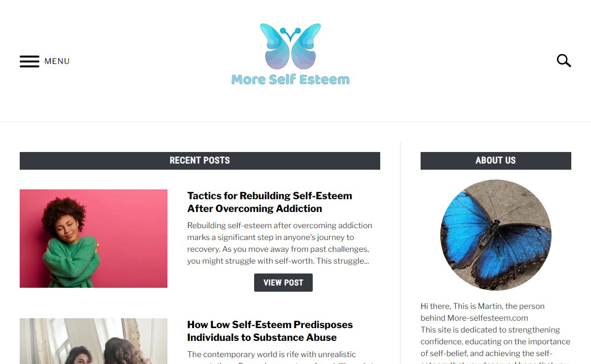Click the second post's excerpt about the contemporary world
This screenshot has height=364, width=591.
280,358
